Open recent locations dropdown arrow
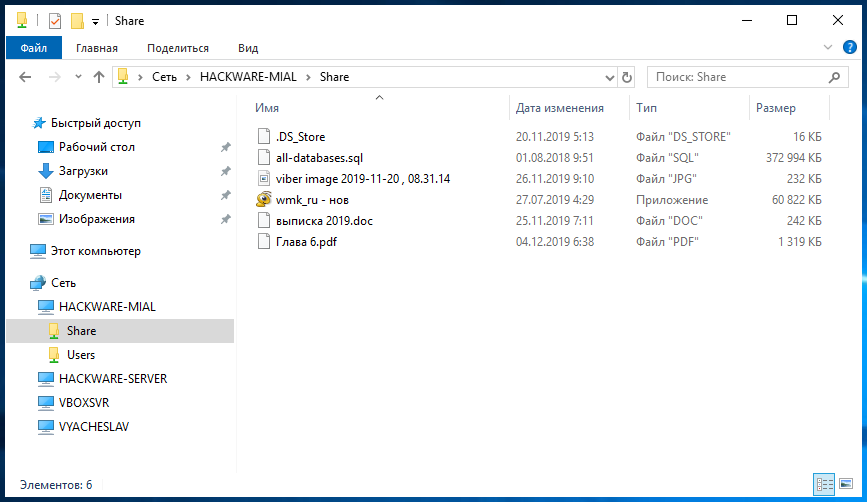867x502 pixels. pos(77,77)
